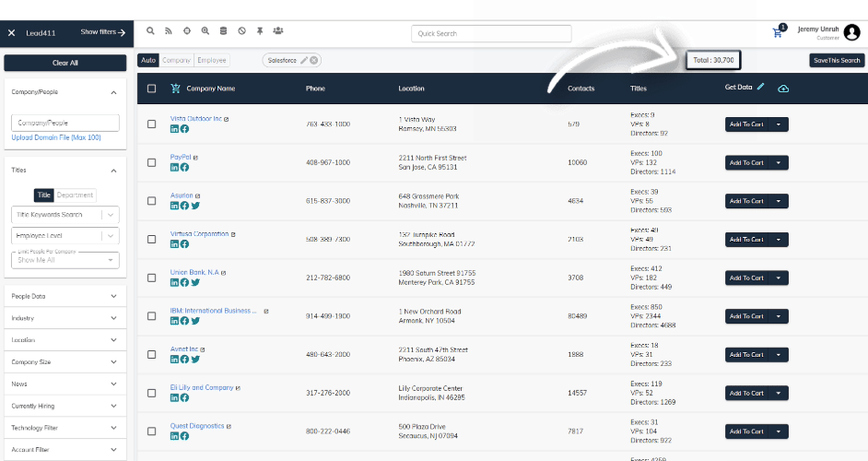Check the Eli Lilly and Company checkbox
Screen dimensions: 868x461
pos(152,393)
